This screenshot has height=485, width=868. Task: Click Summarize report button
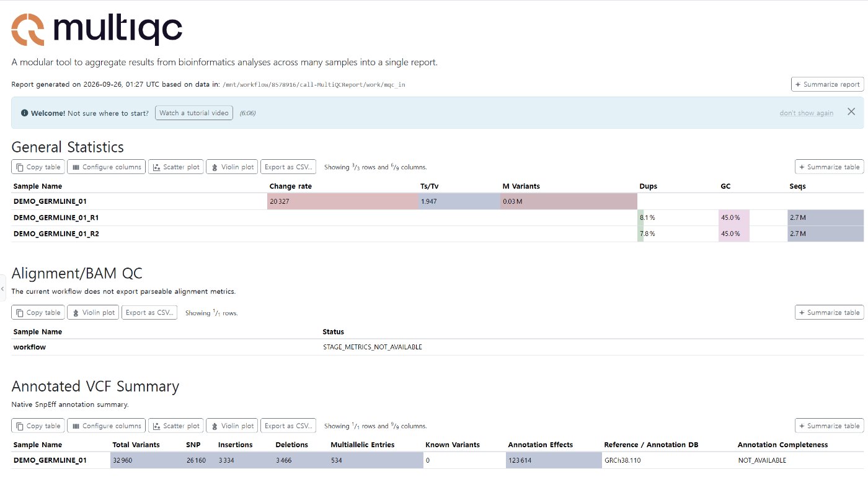[827, 84]
